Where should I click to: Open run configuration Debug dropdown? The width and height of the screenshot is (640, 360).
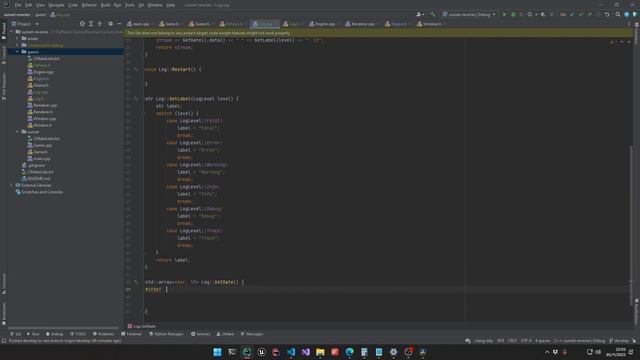(469, 14)
